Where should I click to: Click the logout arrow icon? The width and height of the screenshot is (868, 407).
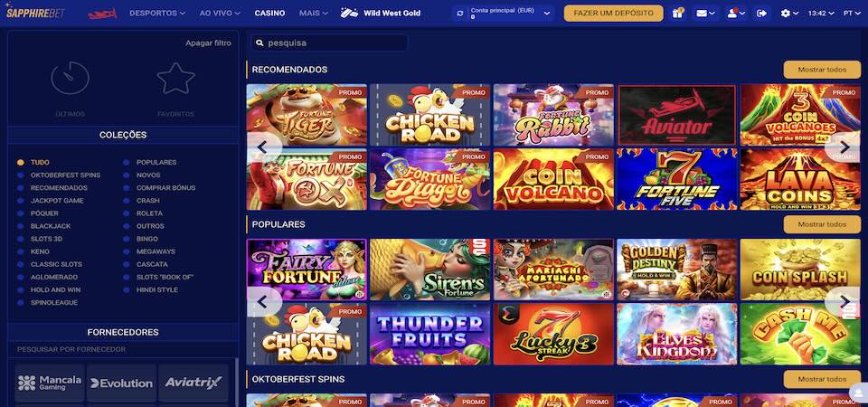point(761,13)
